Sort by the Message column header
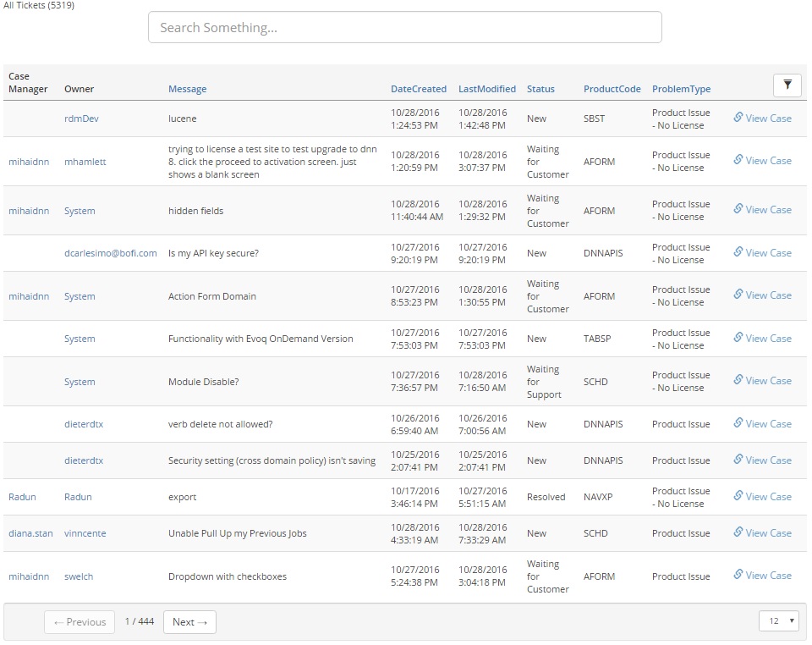 tap(187, 89)
